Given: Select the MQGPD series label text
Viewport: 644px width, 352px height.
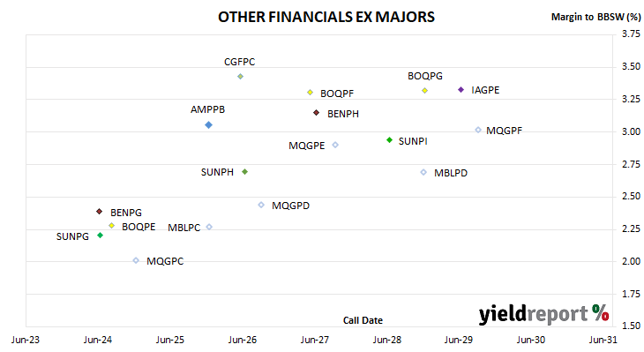Looking at the screenshot, I should pyautogui.click(x=291, y=206).
